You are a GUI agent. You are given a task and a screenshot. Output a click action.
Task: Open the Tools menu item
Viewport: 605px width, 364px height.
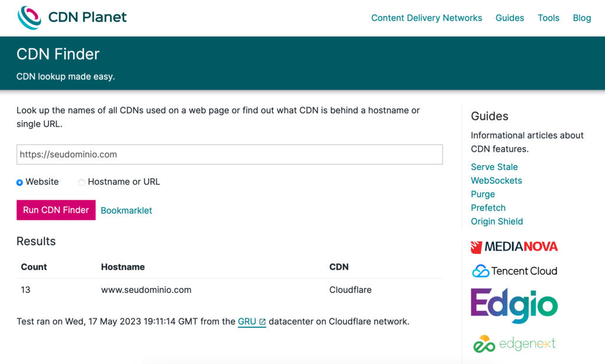(x=548, y=18)
